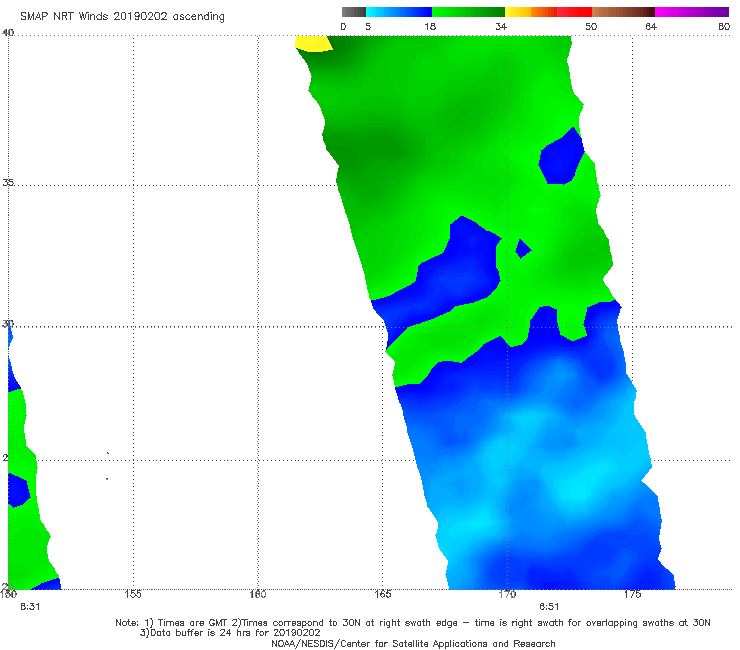The height and width of the screenshot is (650, 740).
Task: Click the yellow high-wind patch at map top
Action: tap(313, 43)
